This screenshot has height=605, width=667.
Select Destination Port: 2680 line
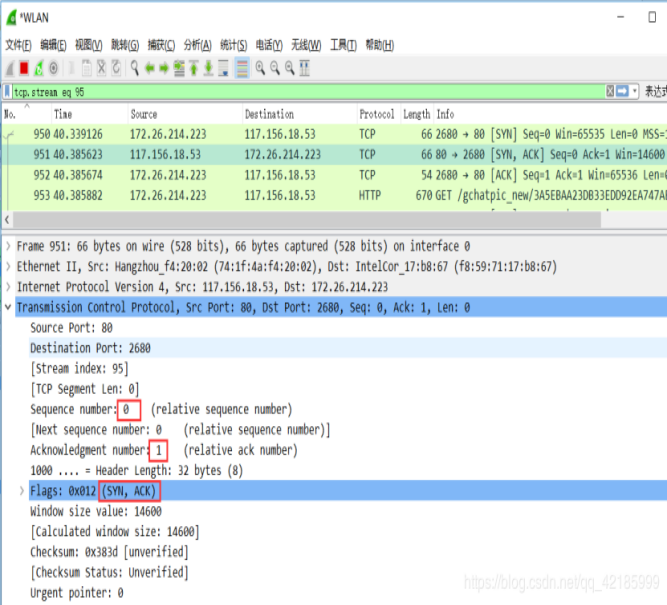click(348, 348)
